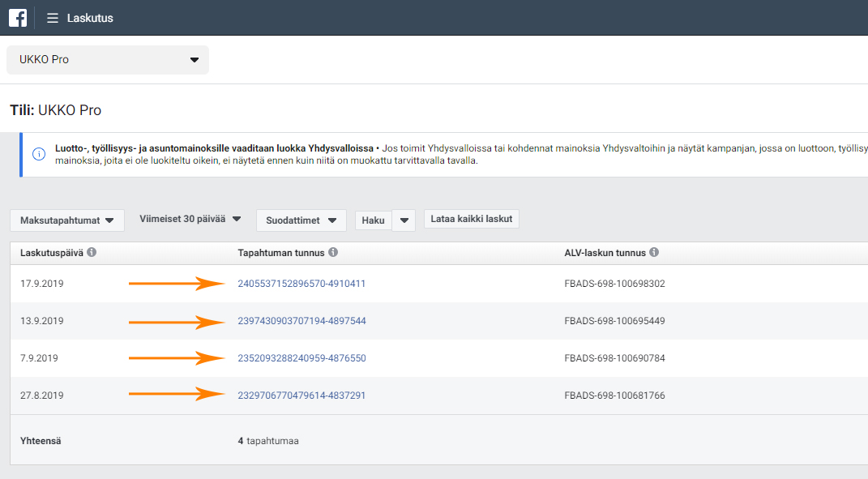Open the UKKO Pro account dropdown
Viewport: 868px width, 479px height.
point(108,60)
